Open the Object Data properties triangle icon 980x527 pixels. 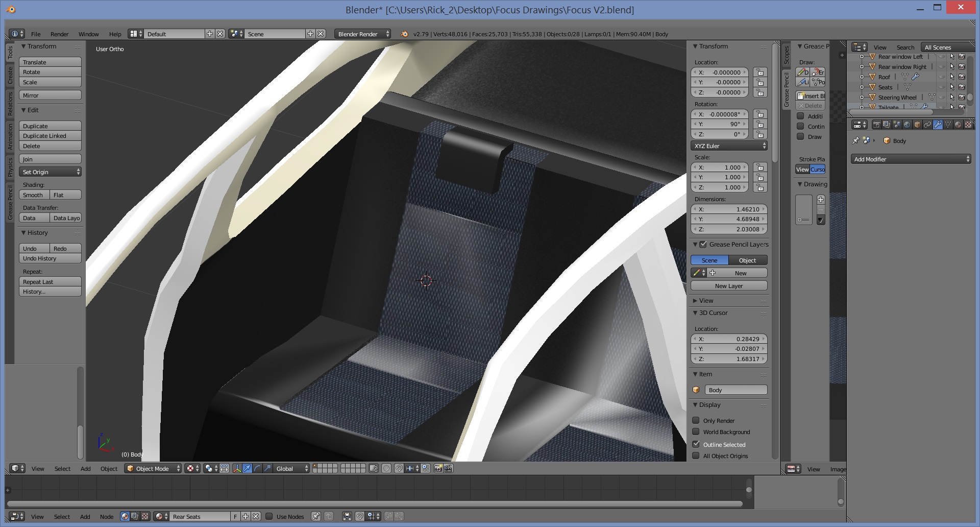(948, 125)
